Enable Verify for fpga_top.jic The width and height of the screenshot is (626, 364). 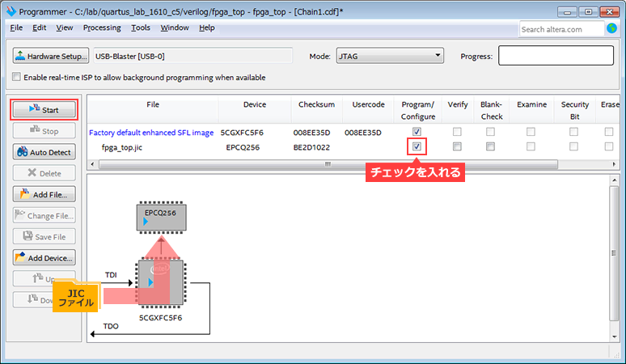pos(457,146)
